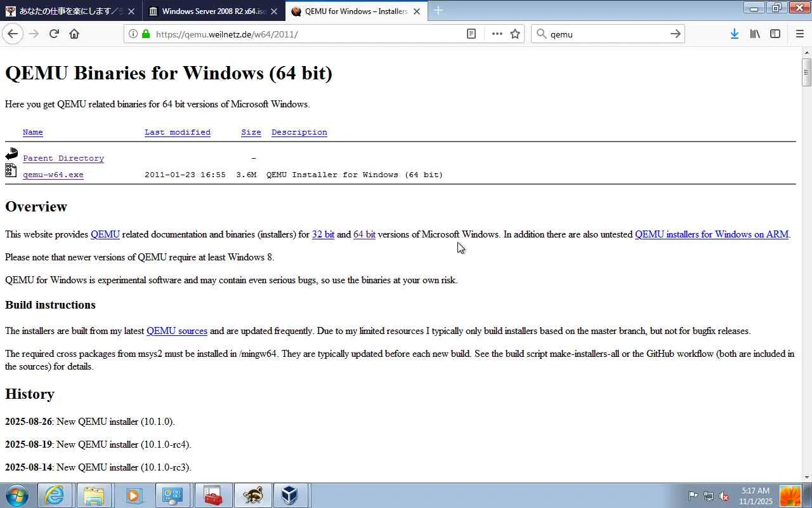Click the Parent Directory back-arrow icon
The width and height of the screenshot is (812, 508).
point(11,154)
